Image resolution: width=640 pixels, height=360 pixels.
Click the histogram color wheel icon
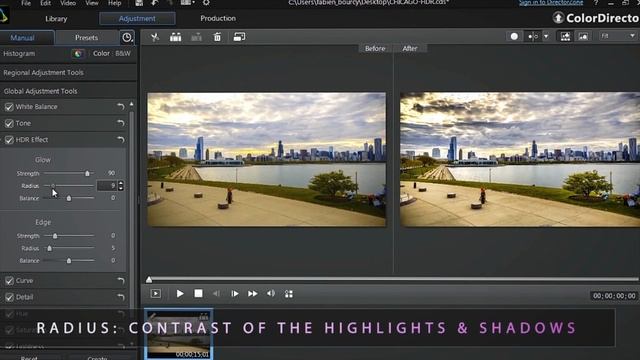click(x=77, y=53)
